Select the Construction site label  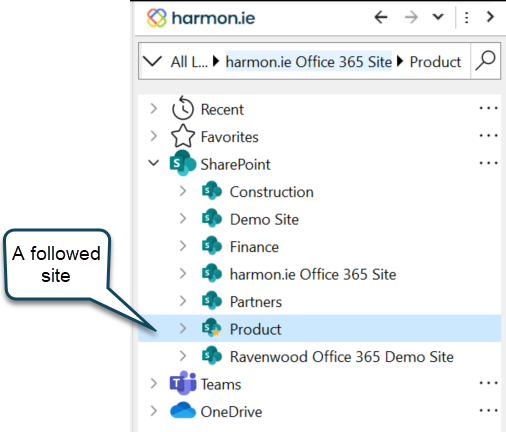[x=271, y=192]
